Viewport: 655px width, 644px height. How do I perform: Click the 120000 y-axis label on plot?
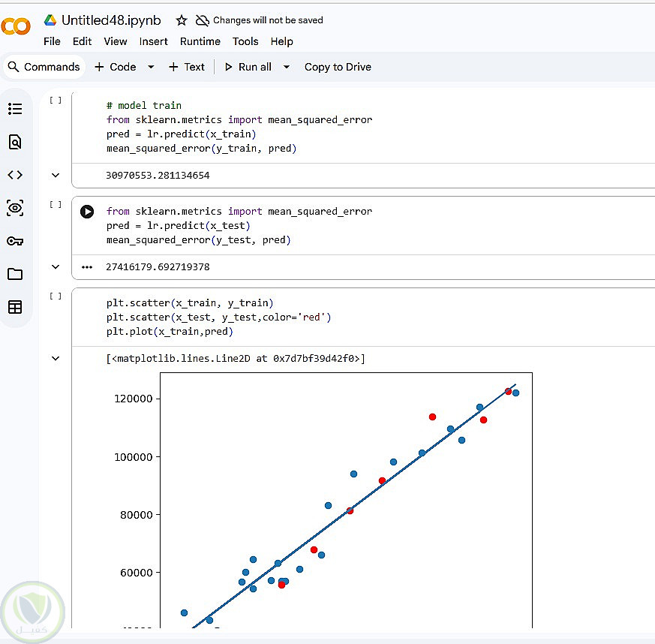point(134,399)
